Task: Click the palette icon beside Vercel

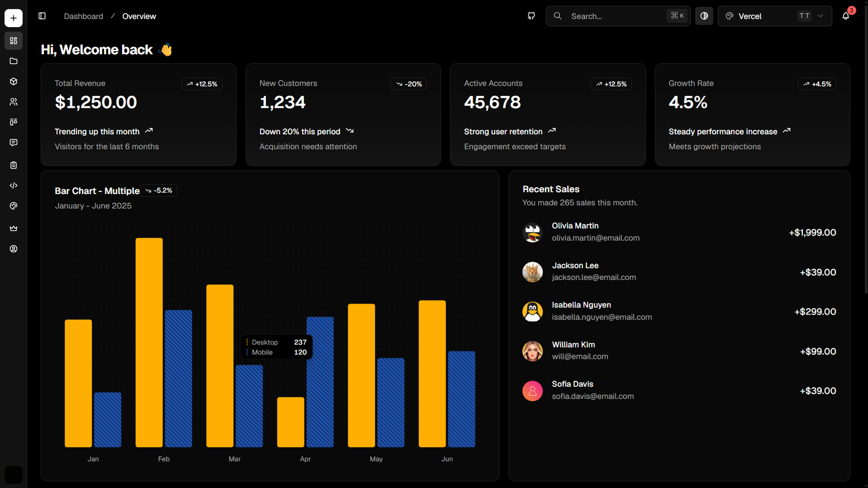Action: (730, 16)
